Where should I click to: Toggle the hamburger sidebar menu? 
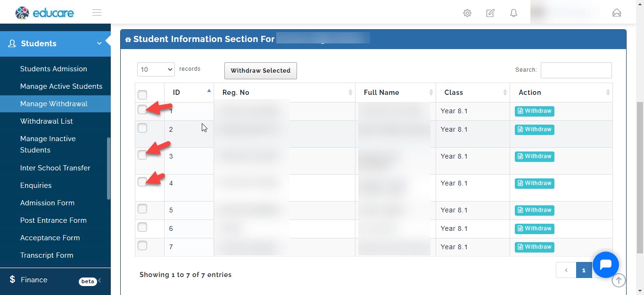97,13
